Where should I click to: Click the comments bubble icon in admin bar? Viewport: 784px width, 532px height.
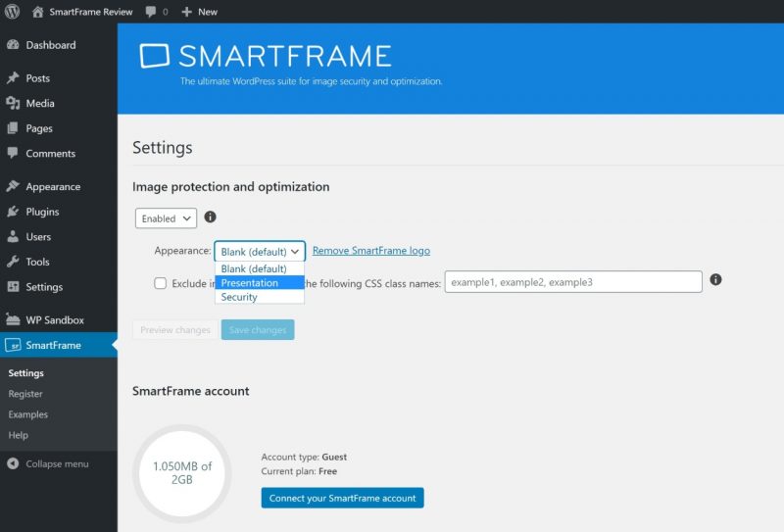point(151,12)
